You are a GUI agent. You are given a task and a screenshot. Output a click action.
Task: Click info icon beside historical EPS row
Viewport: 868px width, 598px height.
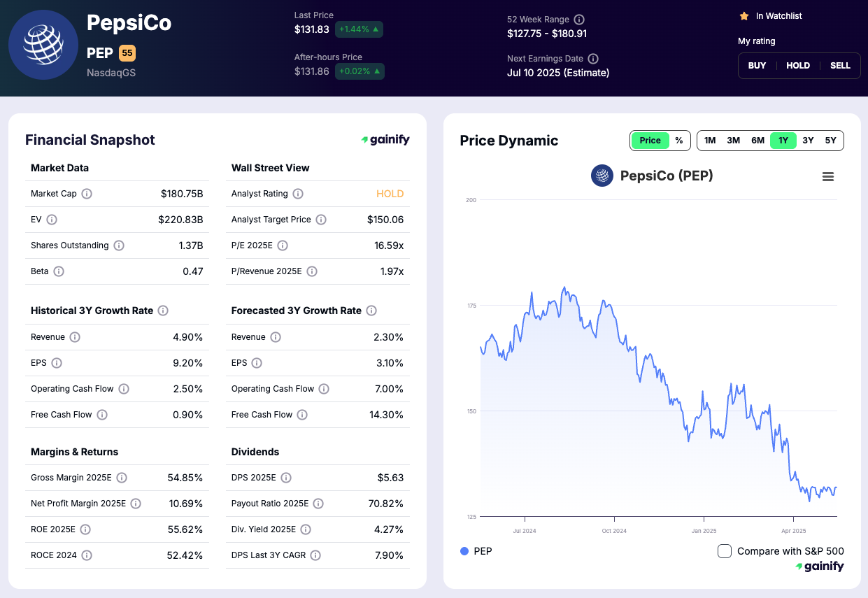(57, 363)
